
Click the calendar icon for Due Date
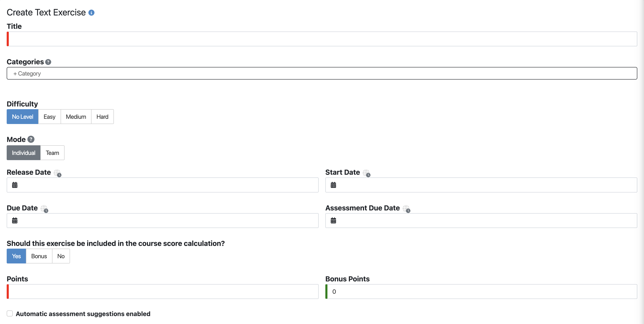pyautogui.click(x=14, y=220)
